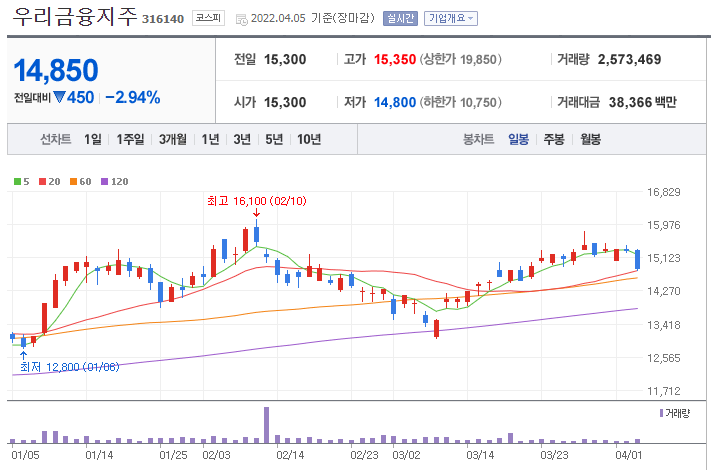The height and width of the screenshot is (470, 711).
Task: Click the 실시간 button
Action: coord(400,19)
